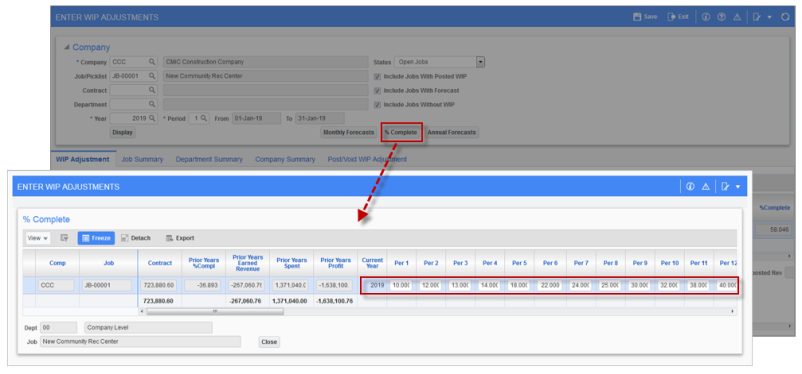Click Exit in background window toolbar
Viewport: 802px width, 374px height.
pyautogui.click(x=678, y=17)
